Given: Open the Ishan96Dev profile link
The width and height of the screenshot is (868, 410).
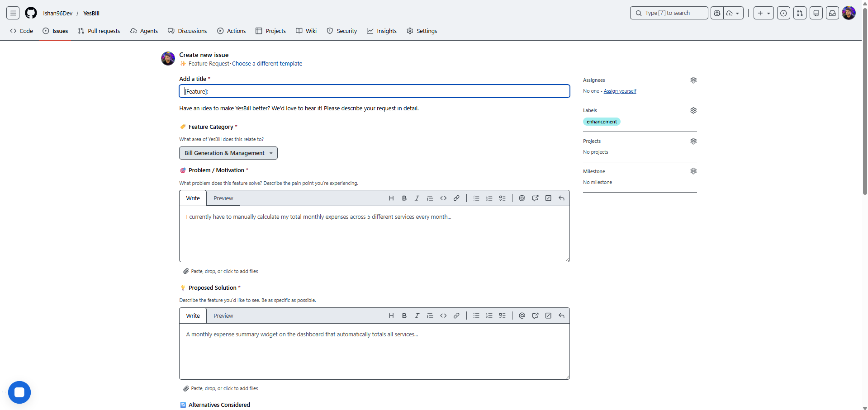Looking at the screenshot, I should click(58, 13).
